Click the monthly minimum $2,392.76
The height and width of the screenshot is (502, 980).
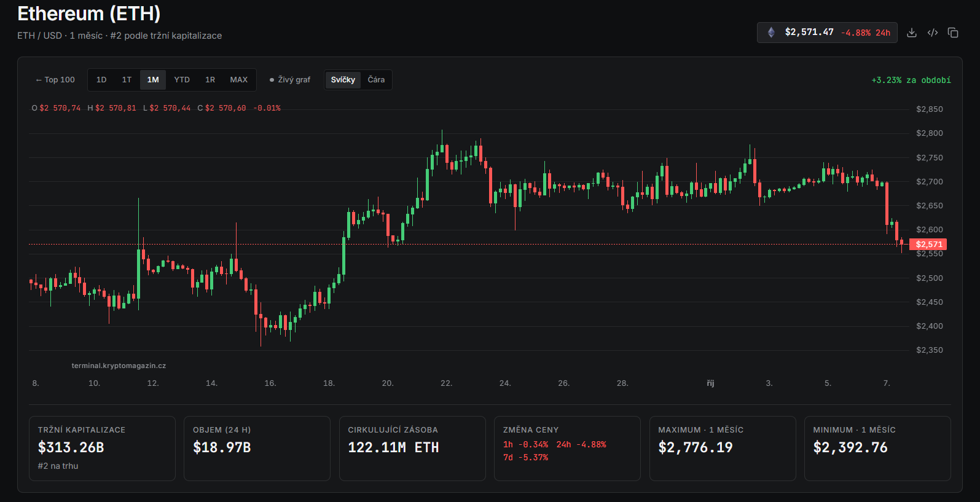tap(850, 447)
